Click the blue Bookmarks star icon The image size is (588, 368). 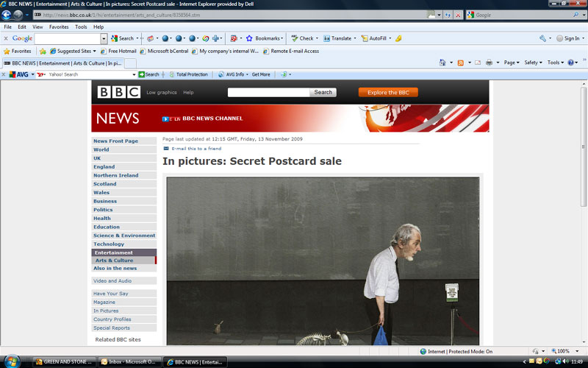pyautogui.click(x=249, y=38)
